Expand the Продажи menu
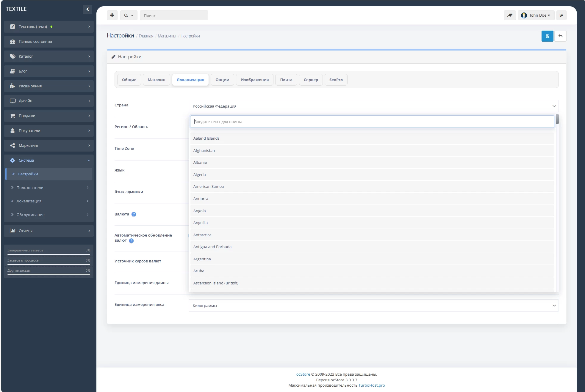The height and width of the screenshot is (392, 585). [49, 116]
